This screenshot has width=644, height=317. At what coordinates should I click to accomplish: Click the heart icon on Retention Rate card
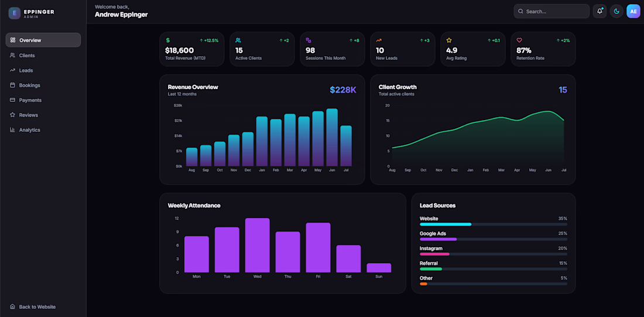519,40
